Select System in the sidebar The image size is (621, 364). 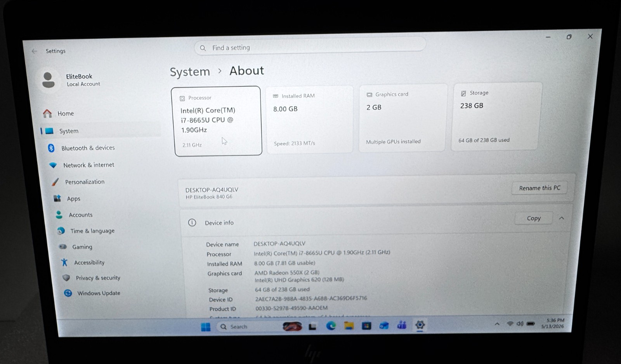point(101,131)
